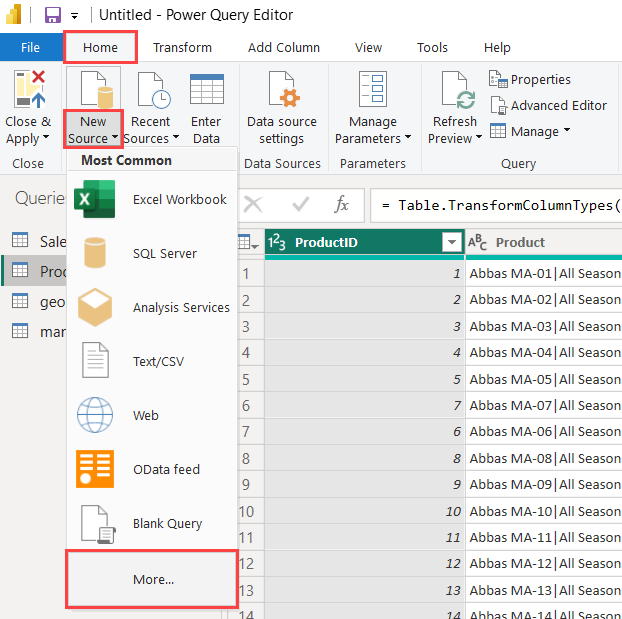The height and width of the screenshot is (619, 622).
Task: Select the Blank Query icon
Action: coord(98,524)
